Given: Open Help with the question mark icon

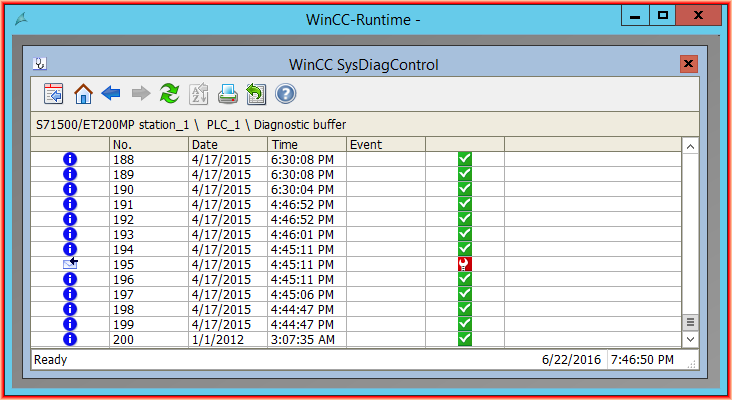Looking at the screenshot, I should tap(285, 94).
